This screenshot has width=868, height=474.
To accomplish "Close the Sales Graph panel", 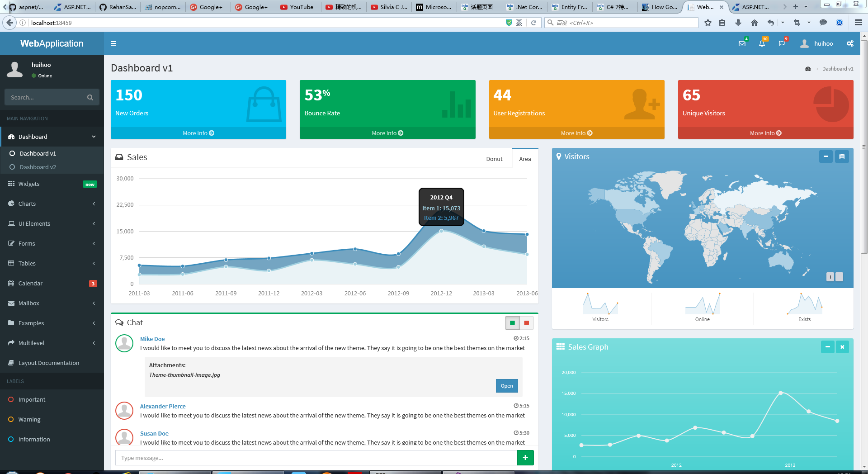I will (x=842, y=347).
